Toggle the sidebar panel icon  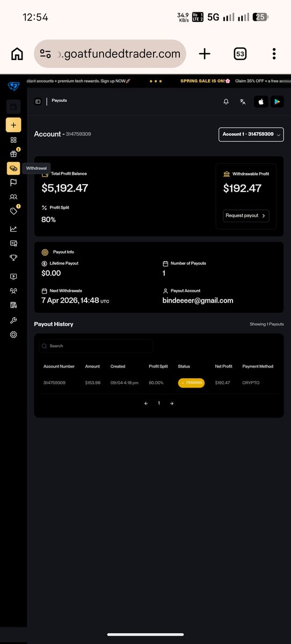(38, 101)
